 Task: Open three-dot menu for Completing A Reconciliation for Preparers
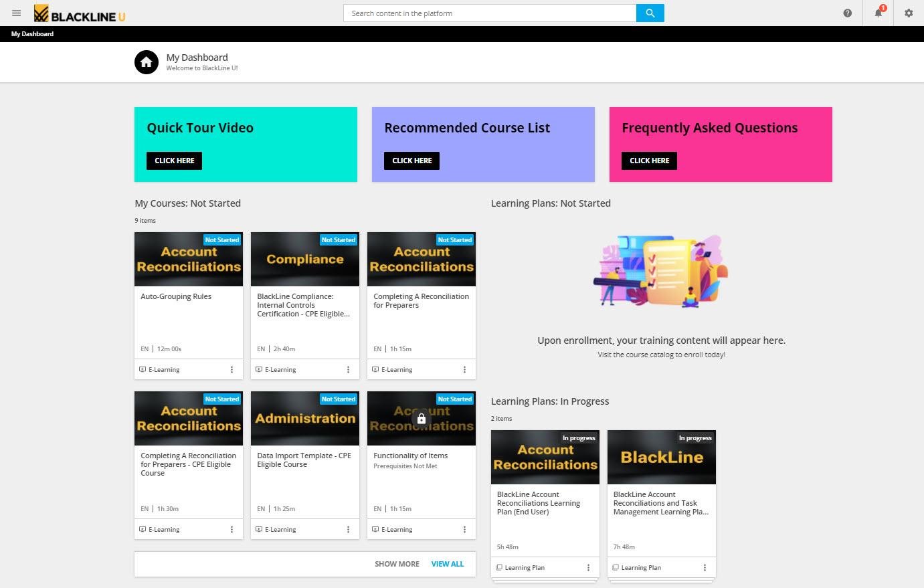(465, 369)
